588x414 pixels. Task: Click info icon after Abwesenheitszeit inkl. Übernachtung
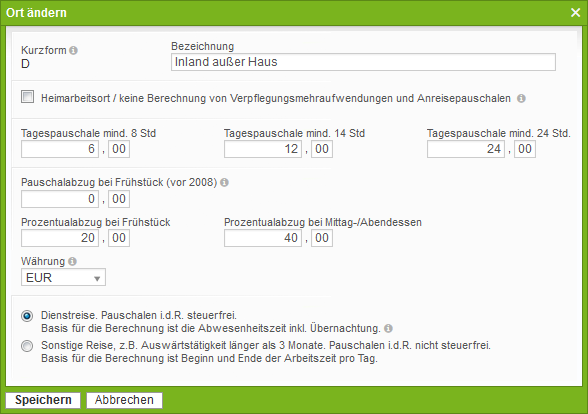[x=388, y=328]
